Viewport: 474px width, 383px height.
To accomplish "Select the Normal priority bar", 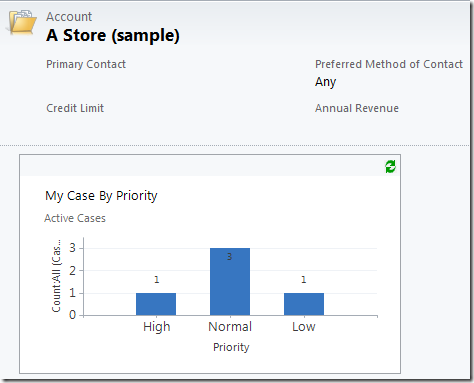I will pyautogui.click(x=230, y=282).
